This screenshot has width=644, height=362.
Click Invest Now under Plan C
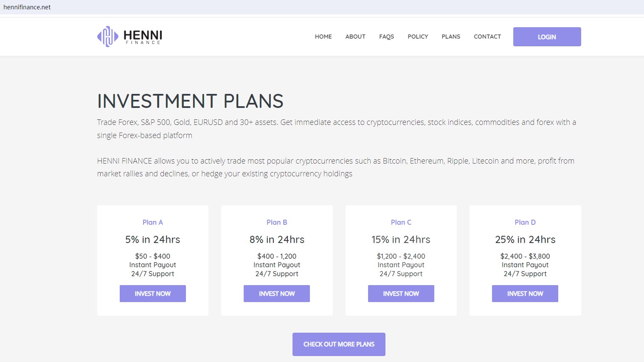(x=401, y=294)
